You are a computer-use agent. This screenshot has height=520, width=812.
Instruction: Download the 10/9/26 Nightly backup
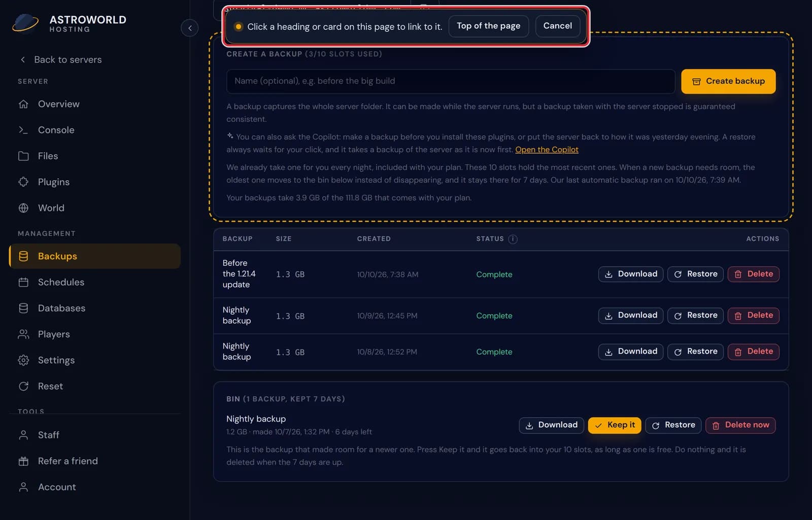630,316
